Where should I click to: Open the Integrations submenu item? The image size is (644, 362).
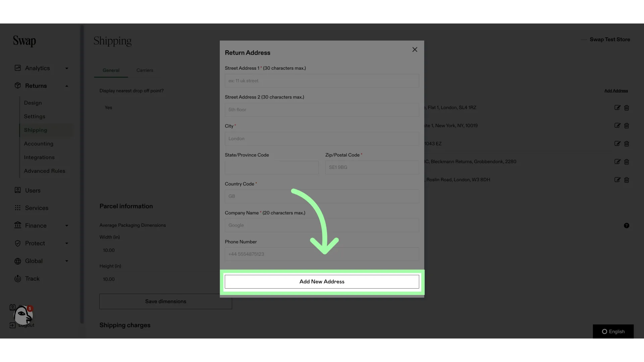39,157
